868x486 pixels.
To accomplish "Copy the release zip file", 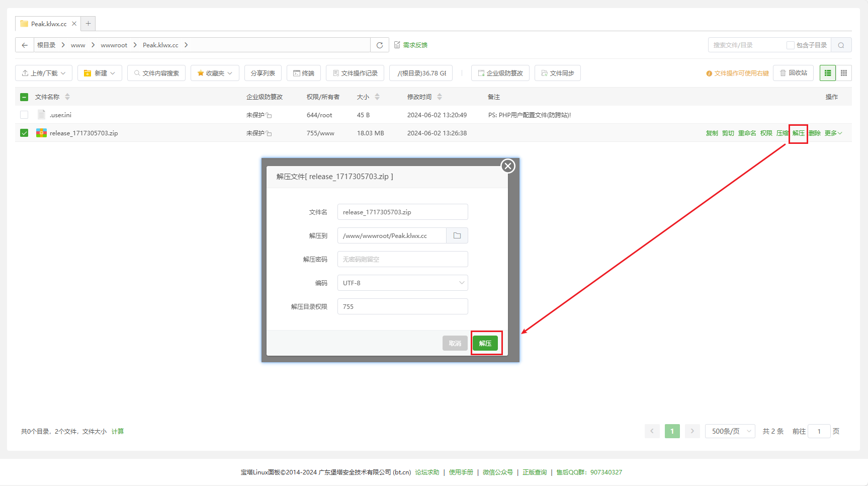I will click(712, 133).
